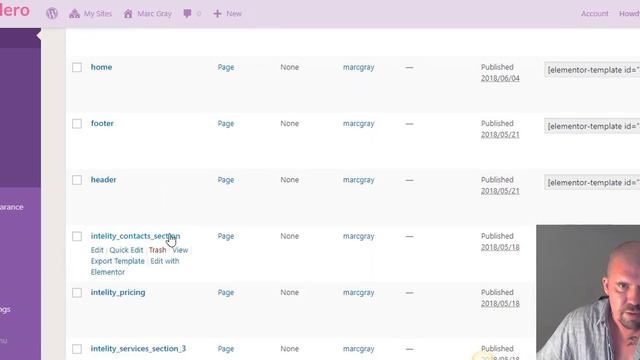Select the intelity_pricing checkbox
The image size is (640, 360).
coord(77,293)
